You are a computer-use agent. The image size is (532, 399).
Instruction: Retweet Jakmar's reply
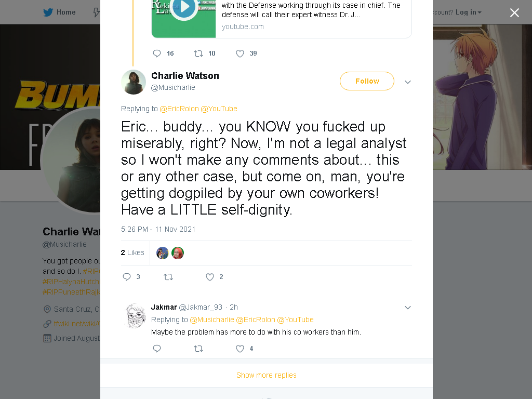pyautogui.click(x=198, y=349)
